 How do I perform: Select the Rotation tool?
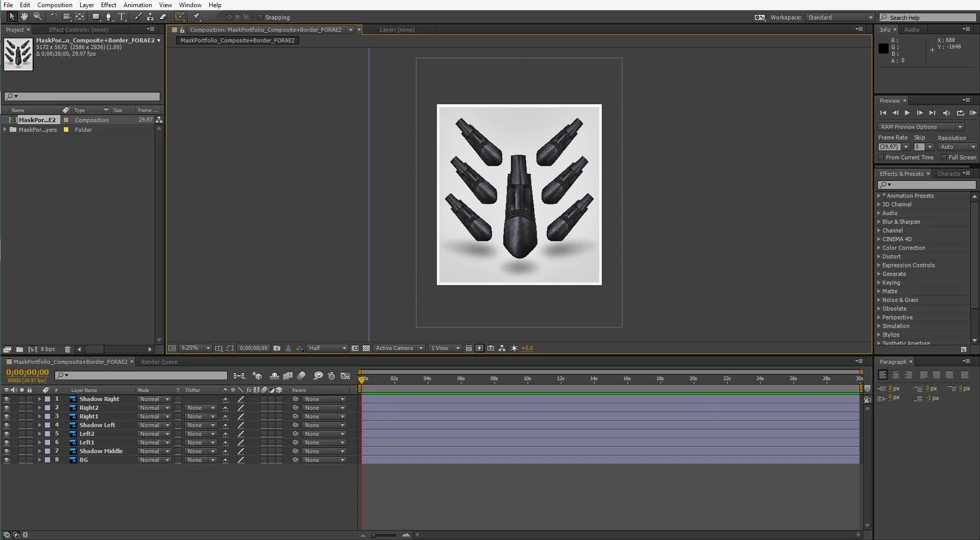54,17
